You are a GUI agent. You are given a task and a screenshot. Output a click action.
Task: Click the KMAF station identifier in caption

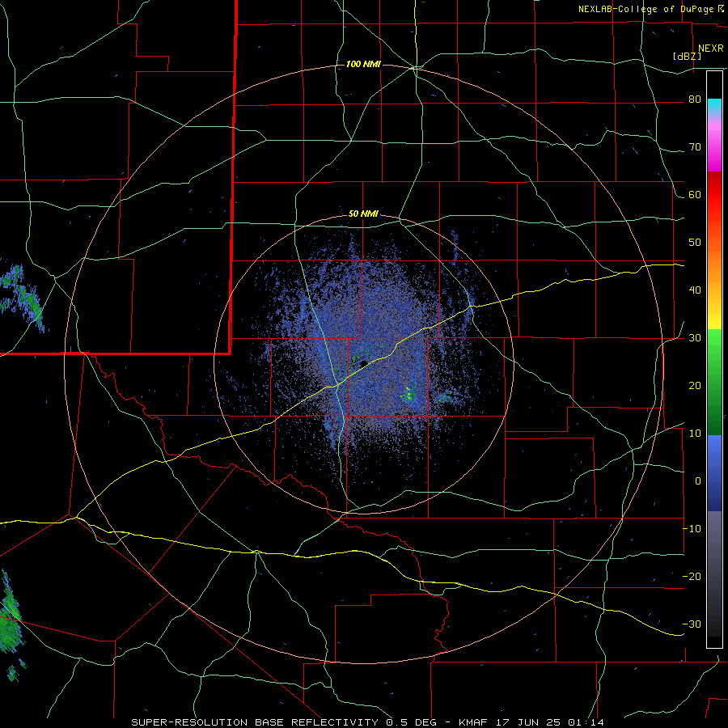click(x=473, y=722)
